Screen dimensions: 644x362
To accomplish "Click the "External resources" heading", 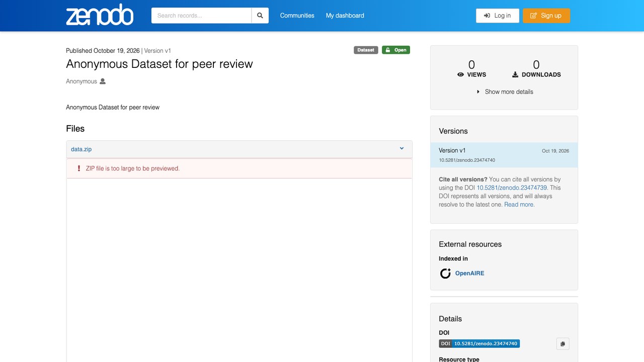I will [470, 244].
